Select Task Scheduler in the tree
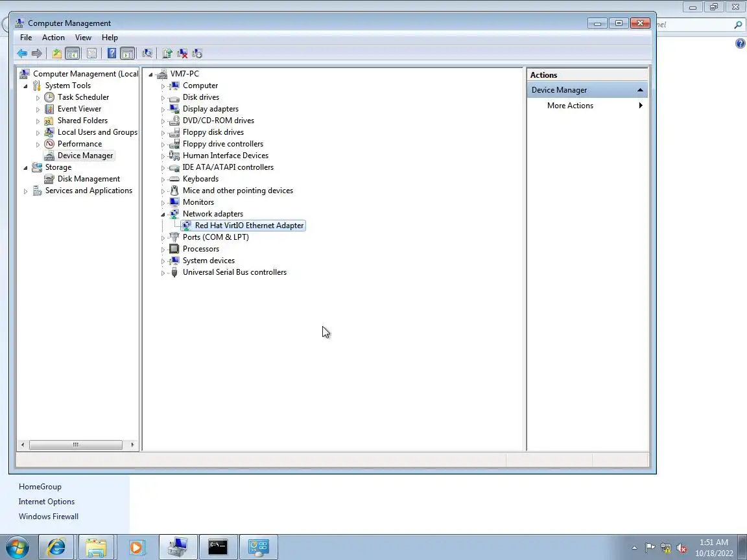Screen dimensions: 747x560 tap(84, 97)
